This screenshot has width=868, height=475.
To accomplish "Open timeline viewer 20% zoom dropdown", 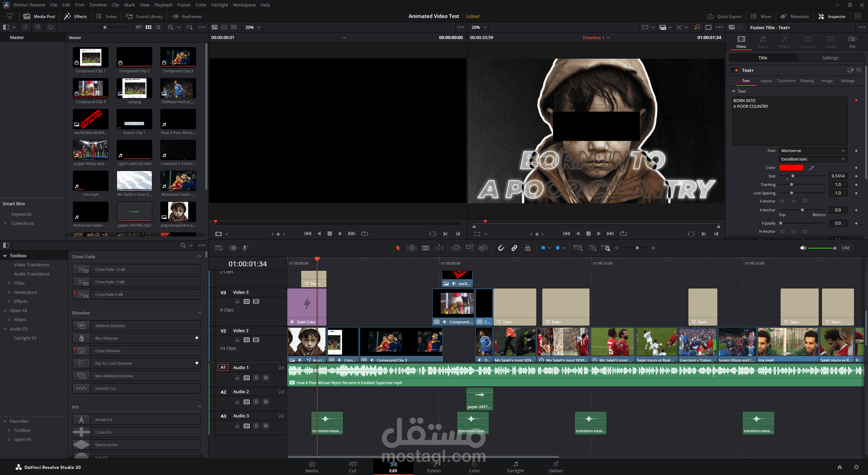I will pos(479,27).
